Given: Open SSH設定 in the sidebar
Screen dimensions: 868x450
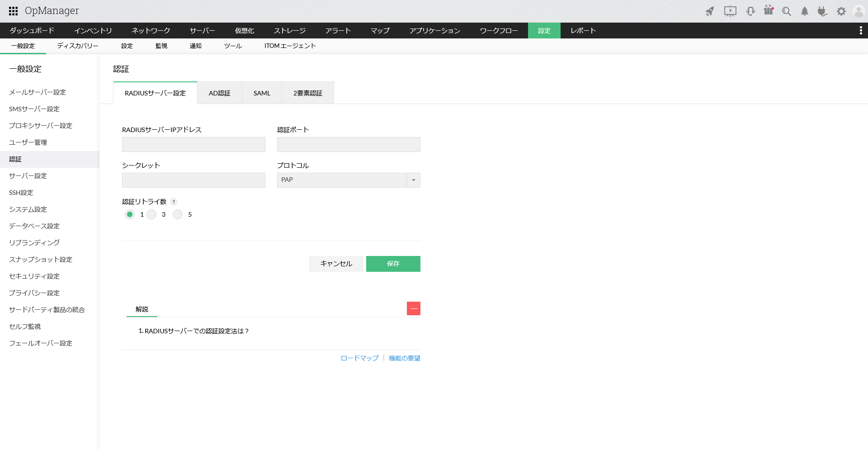Looking at the screenshot, I should [50, 193].
